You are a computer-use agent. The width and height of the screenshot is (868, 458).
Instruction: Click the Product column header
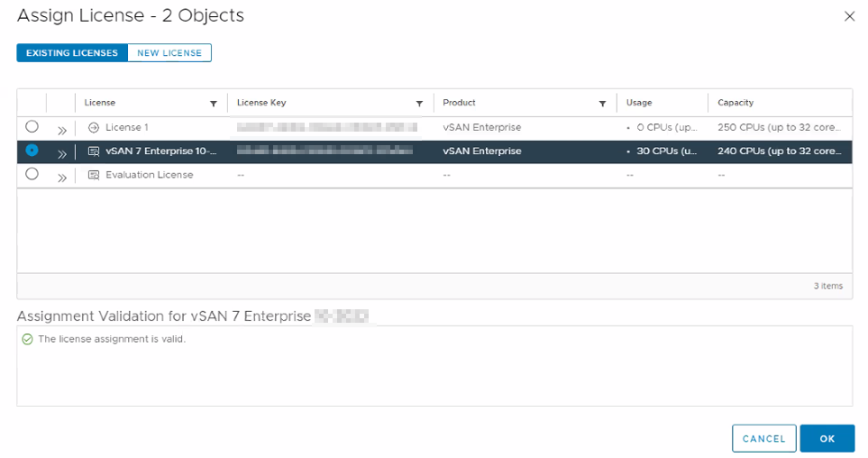pyautogui.click(x=459, y=103)
